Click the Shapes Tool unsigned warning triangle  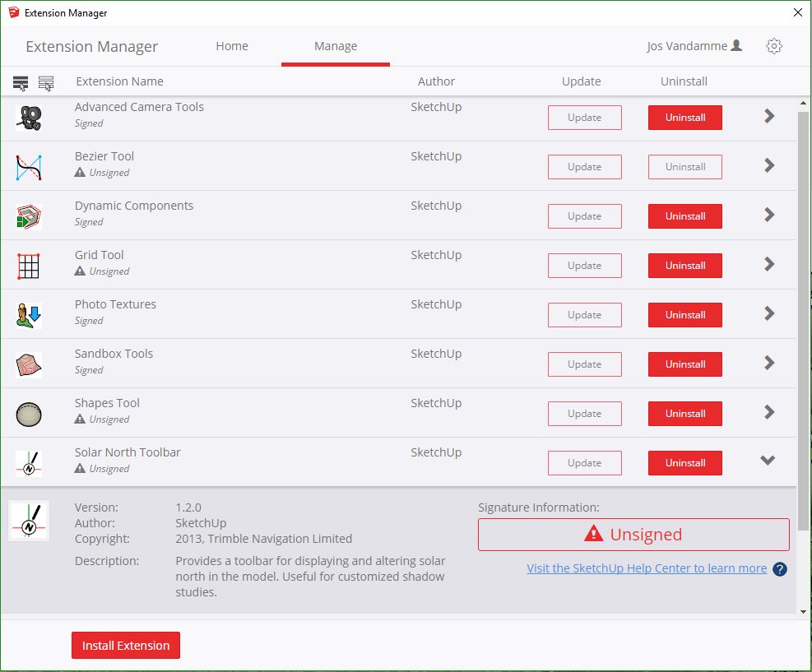tap(80, 419)
